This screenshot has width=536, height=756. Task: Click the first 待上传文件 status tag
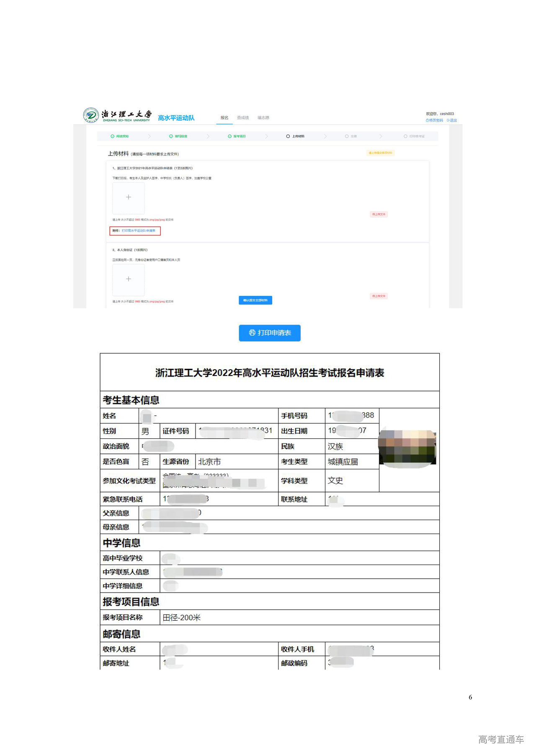click(379, 215)
